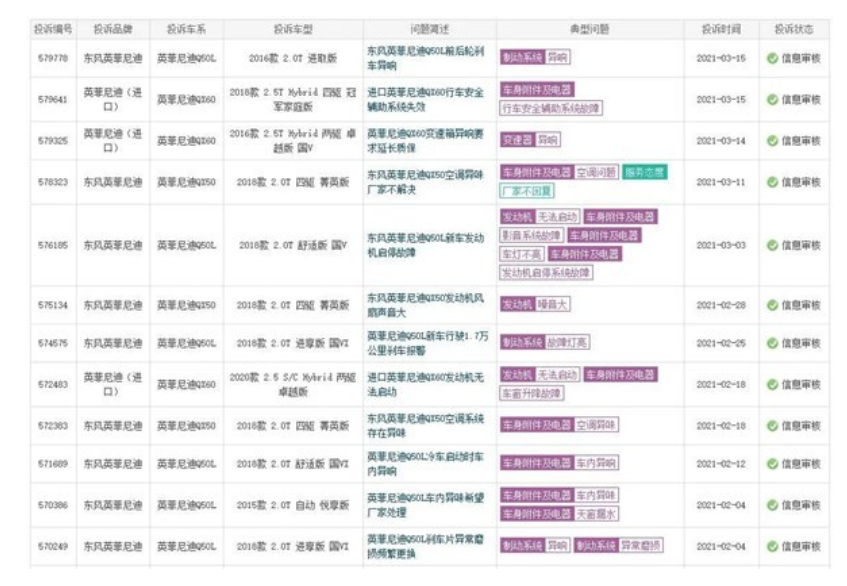Open complaint 英菲尼迪Q50L冷车启动时车内异响
847x586 pixels.
click(x=426, y=464)
